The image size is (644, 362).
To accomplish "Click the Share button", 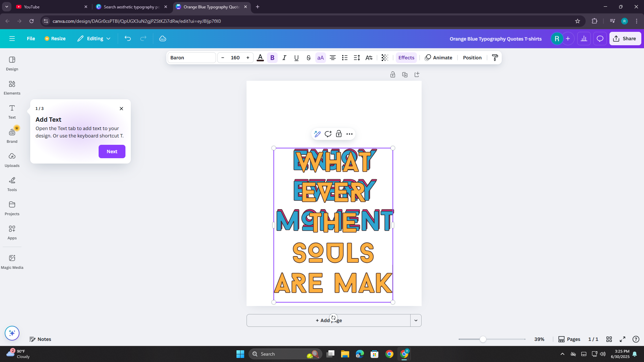I will [x=625, y=39].
